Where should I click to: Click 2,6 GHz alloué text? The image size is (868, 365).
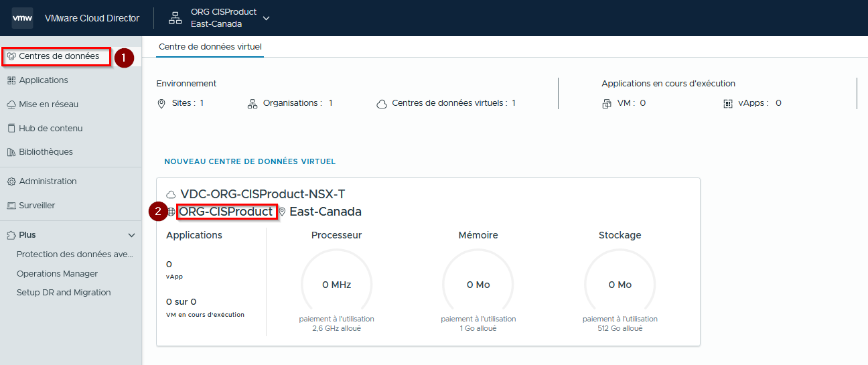point(337,329)
